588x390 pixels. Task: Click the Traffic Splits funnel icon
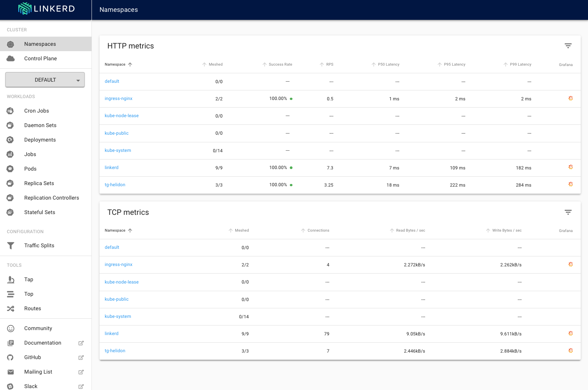point(11,246)
